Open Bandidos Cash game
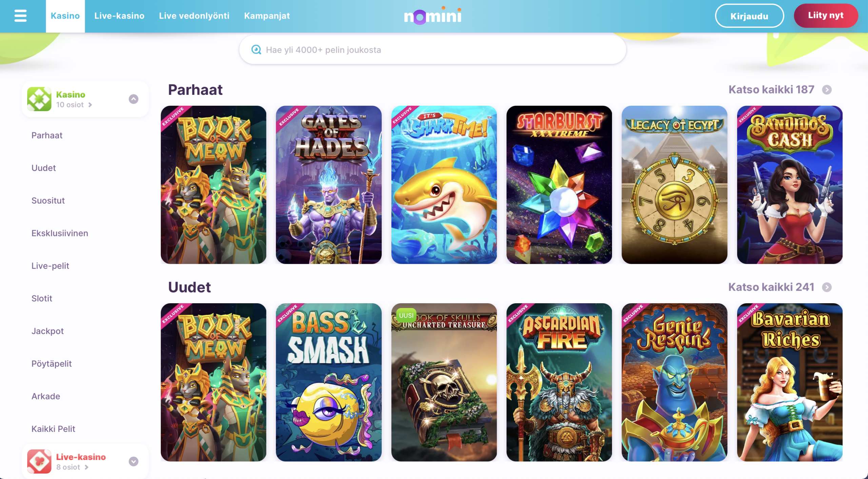The height and width of the screenshot is (479, 868). (x=790, y=185)
